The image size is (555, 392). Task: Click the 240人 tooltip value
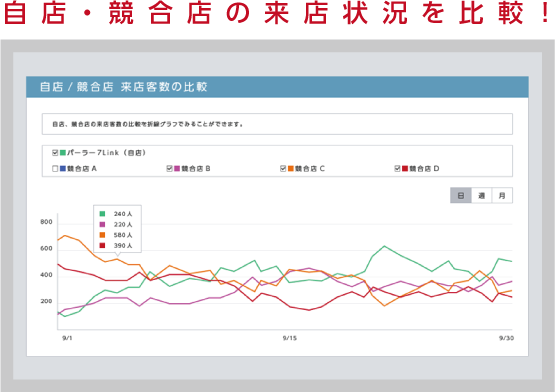click(x=123, y=214)
